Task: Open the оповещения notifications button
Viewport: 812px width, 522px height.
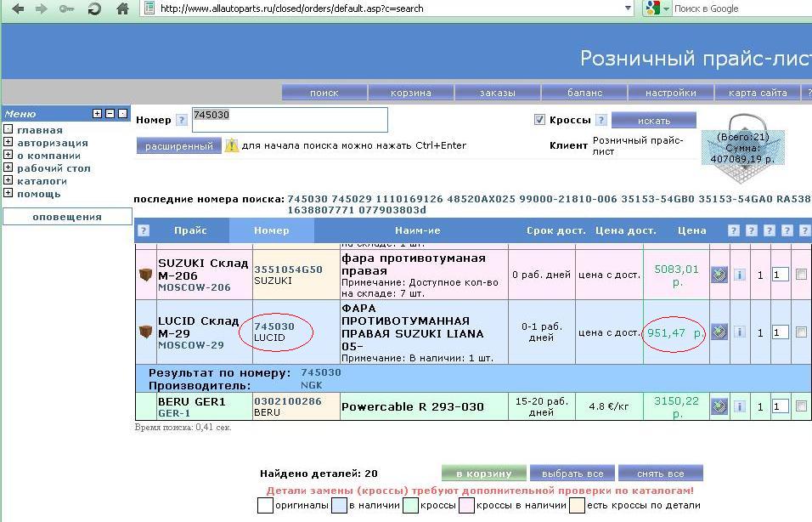Action: click(67, 217)
